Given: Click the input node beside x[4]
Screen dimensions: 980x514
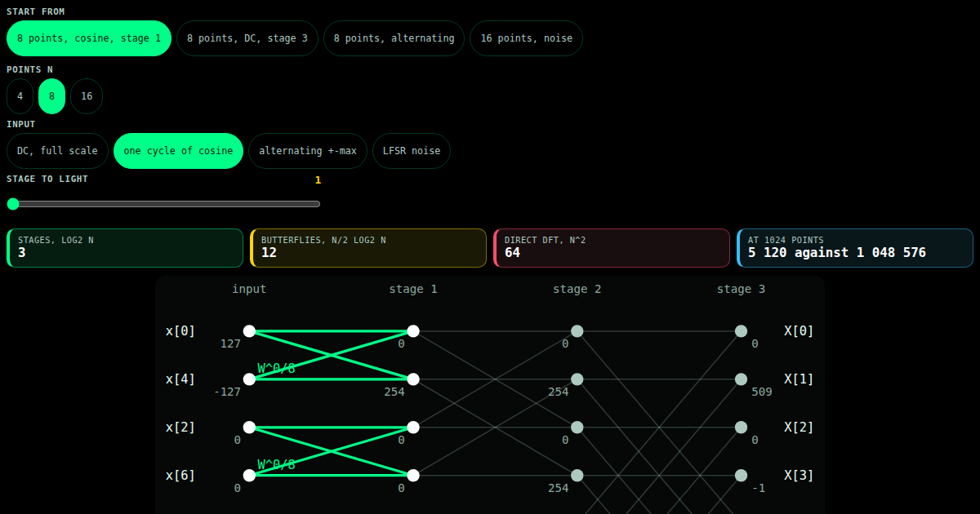Looking at the screenshot, I should pos(249,379).
